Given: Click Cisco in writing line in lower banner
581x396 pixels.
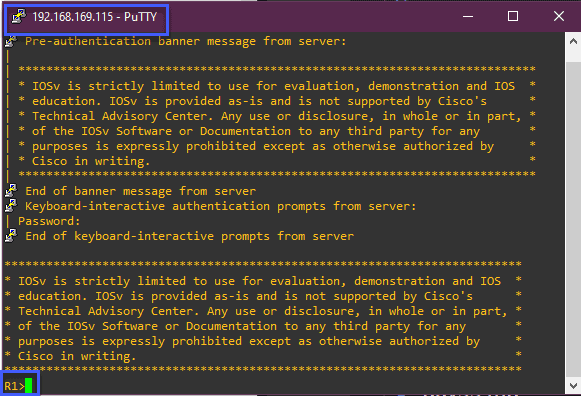Looking at the screenshot, I should tap(77, 356).
